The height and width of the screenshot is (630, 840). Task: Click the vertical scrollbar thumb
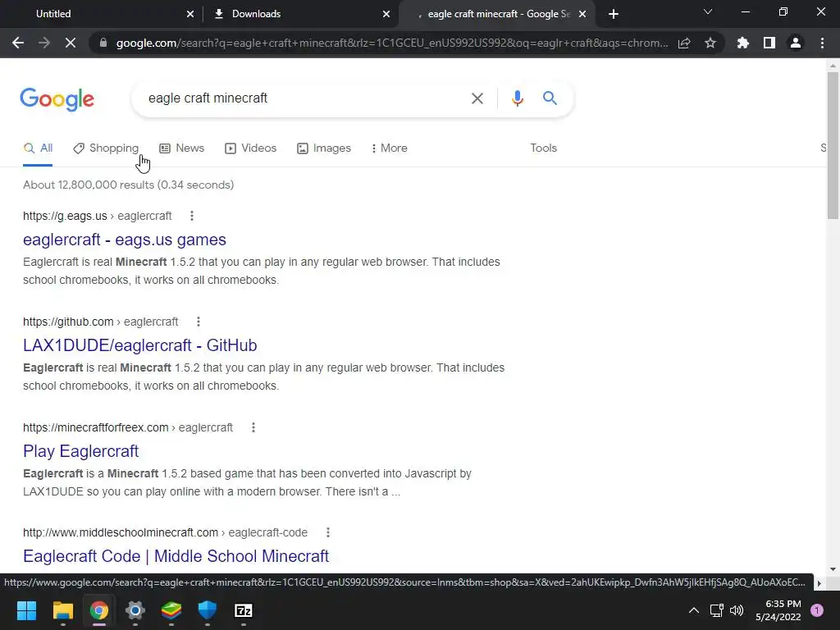[833, 144]
